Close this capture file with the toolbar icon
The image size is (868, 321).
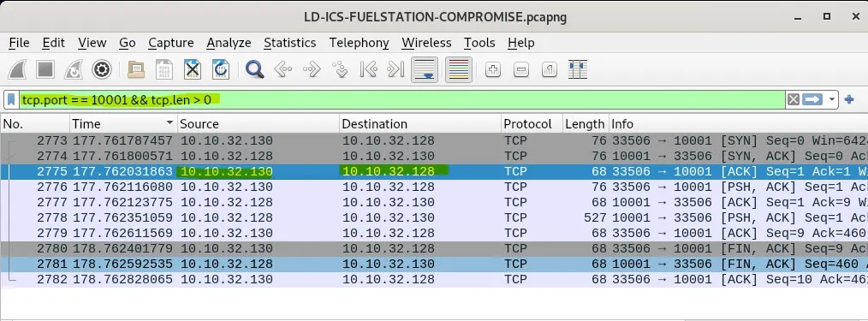[x=192, y=69]
